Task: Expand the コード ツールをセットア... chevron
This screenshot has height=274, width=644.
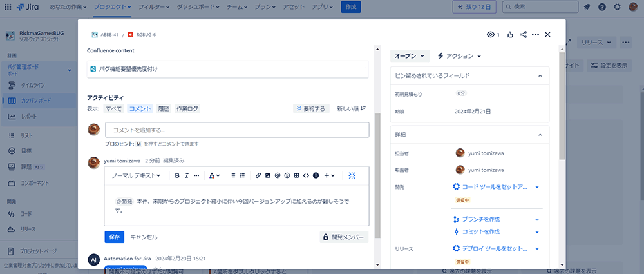Action: (x=537, y=187)
